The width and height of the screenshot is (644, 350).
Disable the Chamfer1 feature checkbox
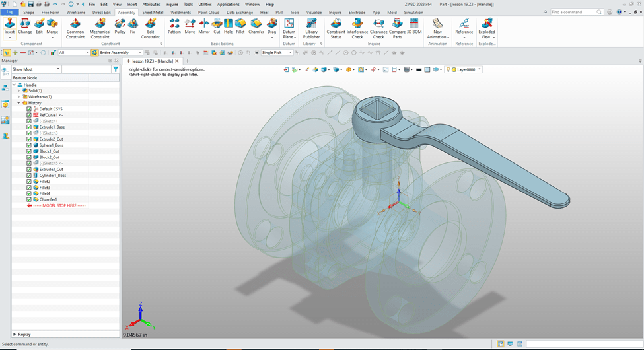click(29, 199)
